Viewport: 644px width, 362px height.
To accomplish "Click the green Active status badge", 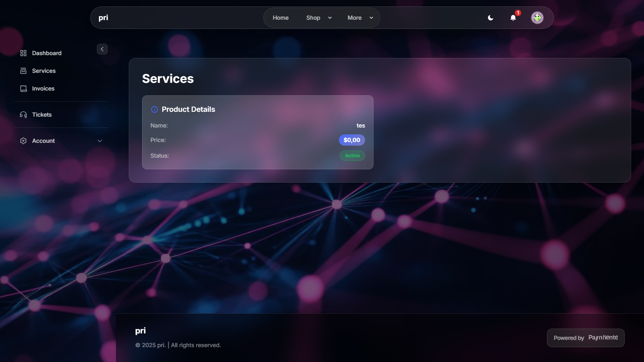I will (352, 156).
